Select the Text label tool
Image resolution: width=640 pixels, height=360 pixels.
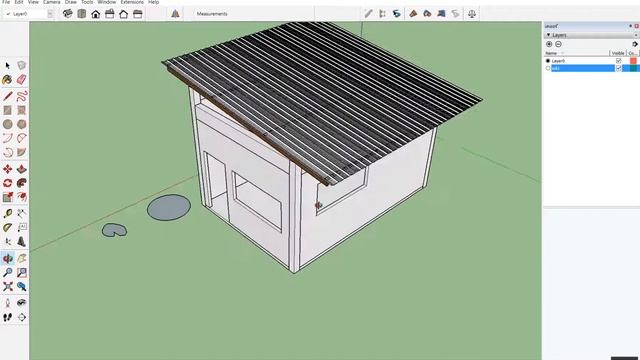pos(22,228)
